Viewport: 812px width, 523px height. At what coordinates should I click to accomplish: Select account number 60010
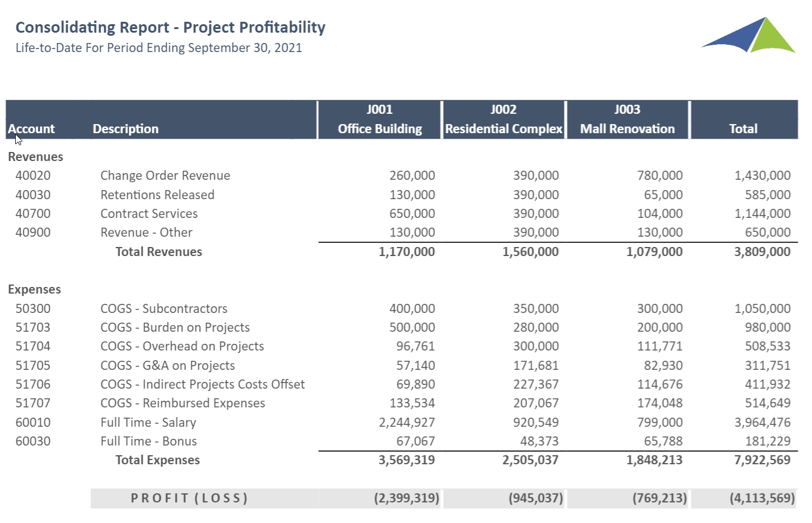coord(33,423)
